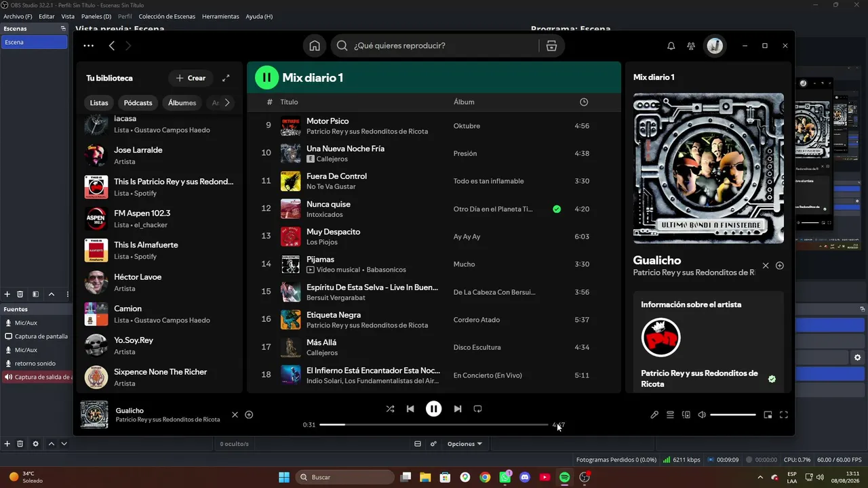Image resolution: width=868 pixels, height=488 pixels.
Task: Open Discord from taskbar
Action: pos(524,477)
